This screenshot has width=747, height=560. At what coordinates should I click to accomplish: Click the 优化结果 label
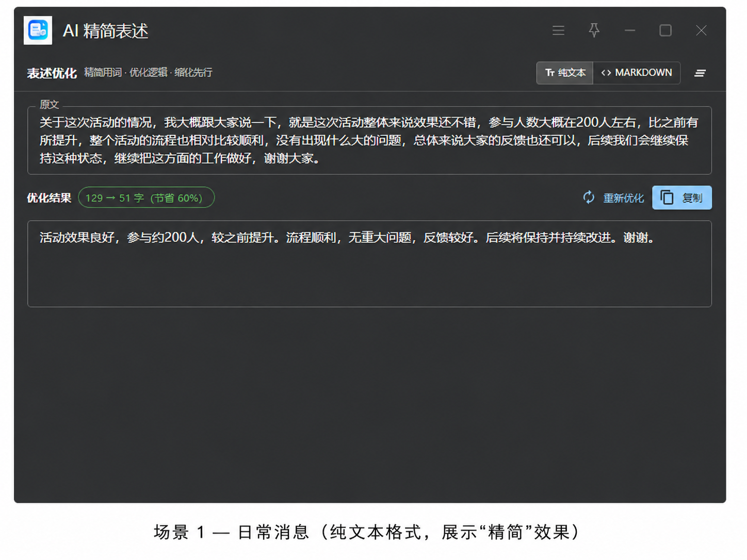49,198
